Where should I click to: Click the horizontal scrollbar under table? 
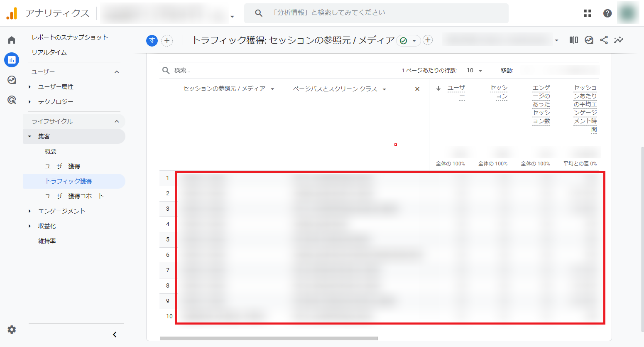pyautogui.click(x=269, y=338)
